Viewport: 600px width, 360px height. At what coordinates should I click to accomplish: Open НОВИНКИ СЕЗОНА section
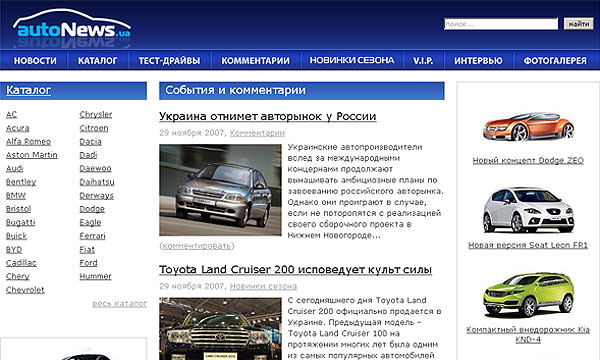pyautogui.click(x=352, y=60)
